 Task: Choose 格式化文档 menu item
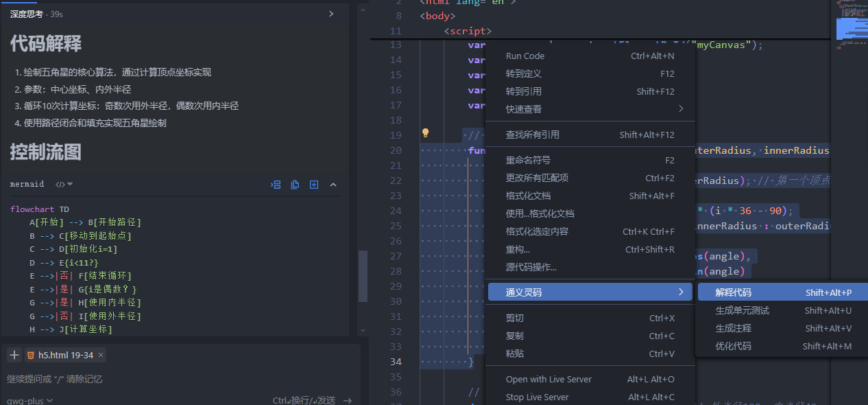(590, 196)
